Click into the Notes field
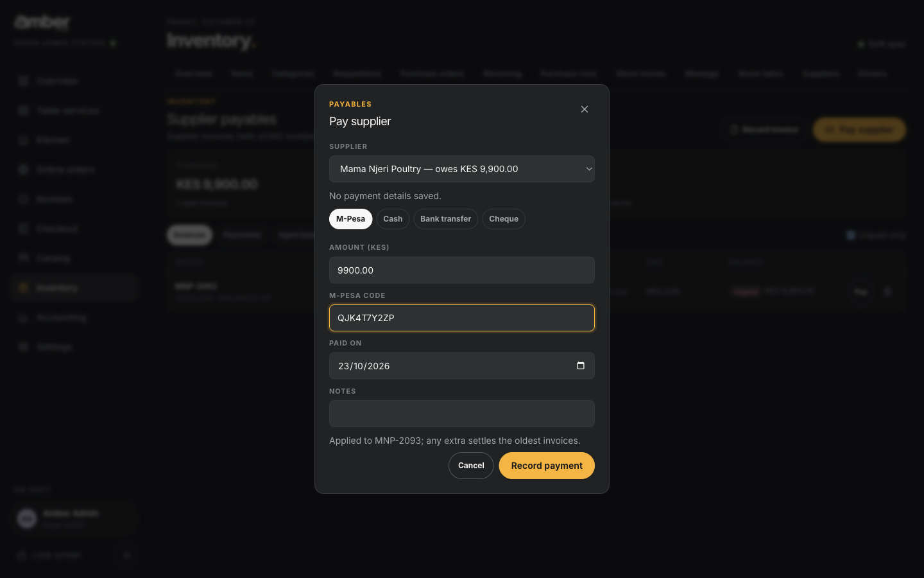 462,414
